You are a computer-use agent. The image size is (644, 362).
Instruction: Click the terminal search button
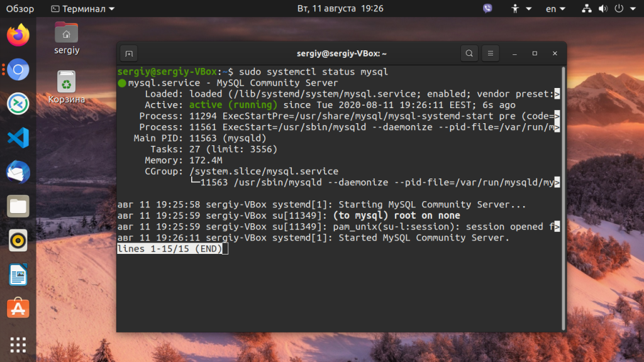[469, 54]
